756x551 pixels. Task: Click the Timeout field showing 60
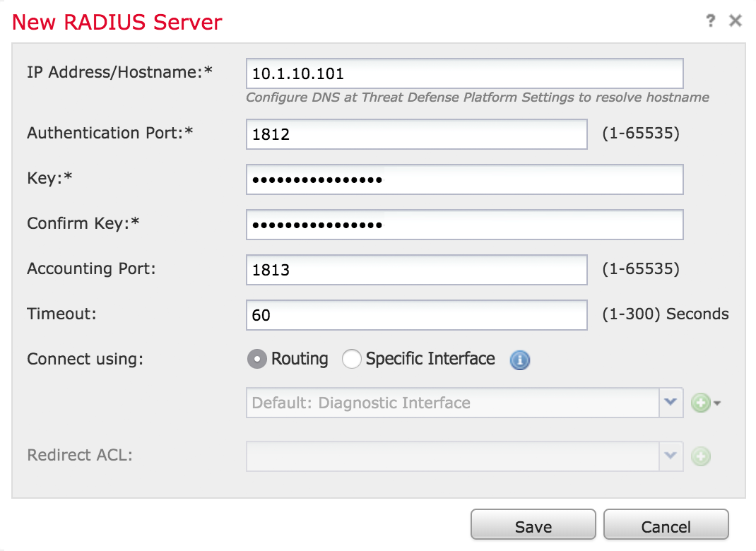click(x=415, y=314)
